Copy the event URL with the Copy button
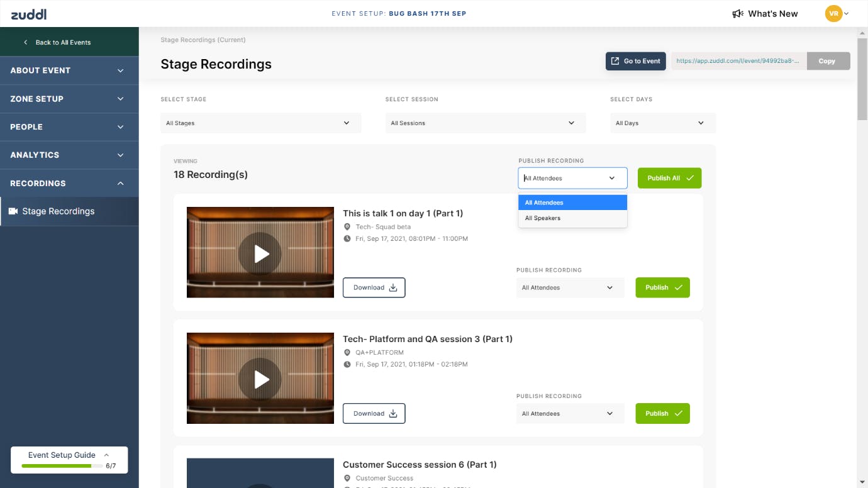This screenshot has height=488, width=868. pos(827,61)
